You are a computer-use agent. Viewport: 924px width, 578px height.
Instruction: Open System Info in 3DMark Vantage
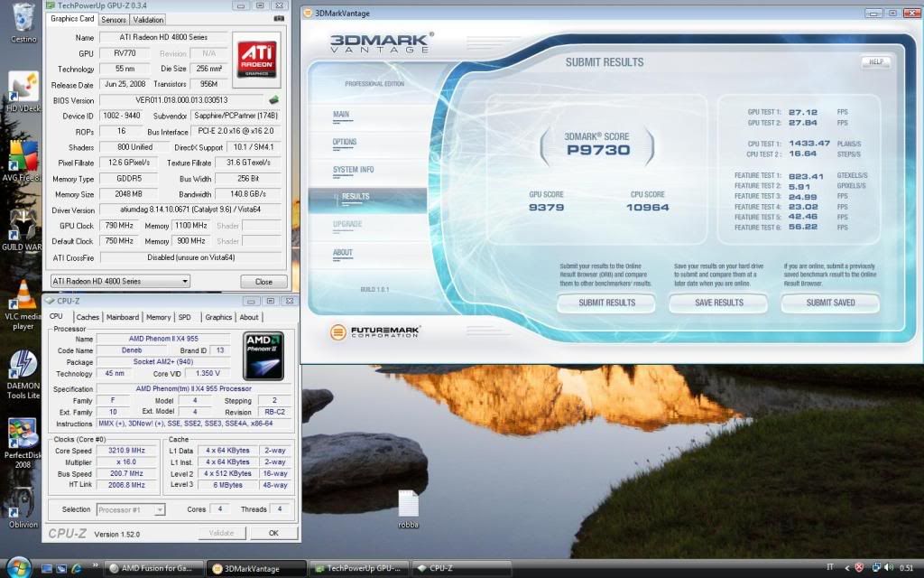354,170
